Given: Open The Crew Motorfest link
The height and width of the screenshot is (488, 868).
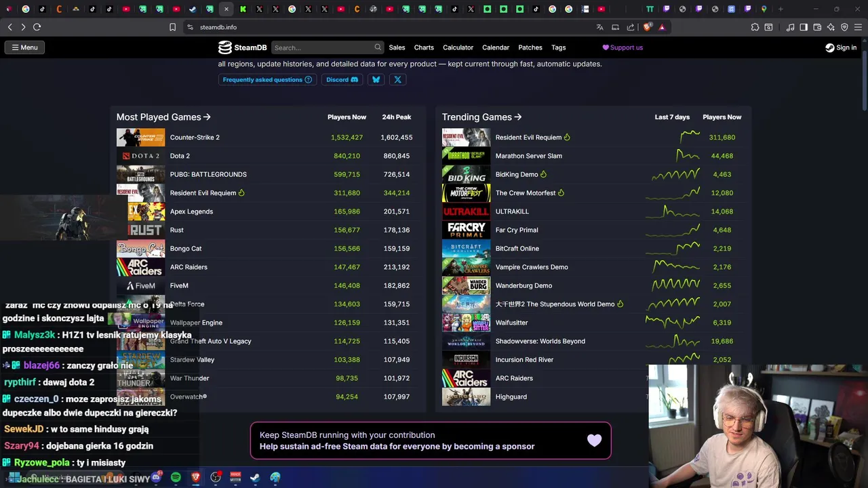Looking at the screenshot, I should [x=526, y=193].
